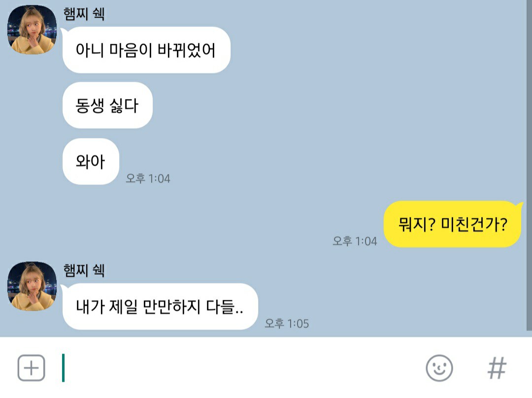
Task: Open the lower 햄찌 쉑 profile picture
Action: pyautogui.click(x=32, y=286)
